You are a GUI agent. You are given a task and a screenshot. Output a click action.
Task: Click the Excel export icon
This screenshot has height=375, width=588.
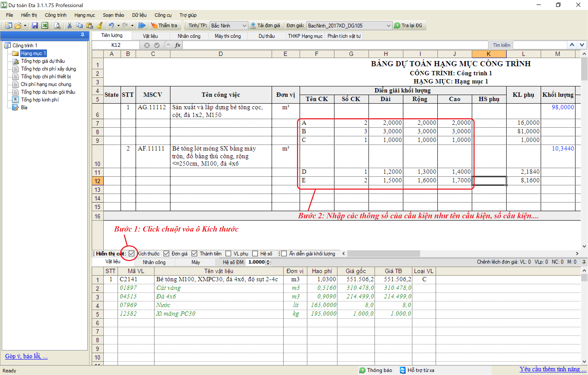click(45, 25)
